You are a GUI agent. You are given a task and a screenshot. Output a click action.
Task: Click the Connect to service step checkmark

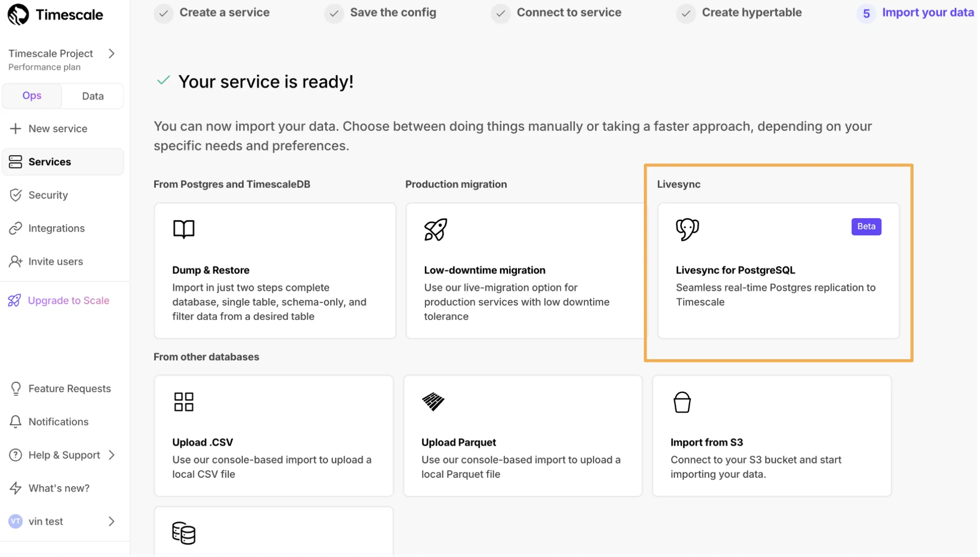500,13
